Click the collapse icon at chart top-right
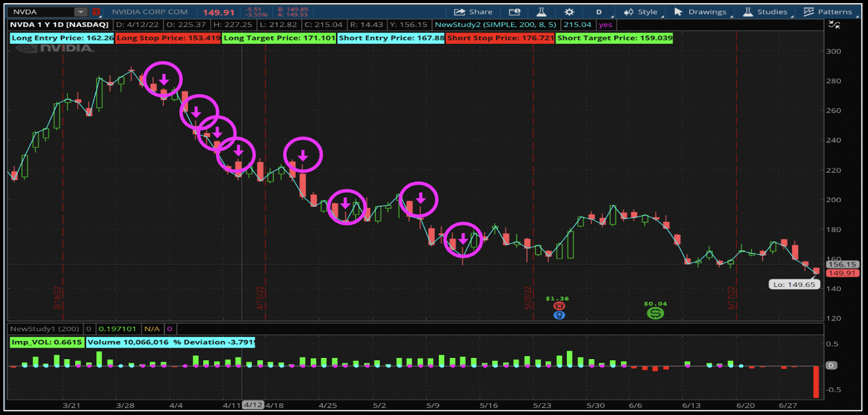 tap(834, 24)
